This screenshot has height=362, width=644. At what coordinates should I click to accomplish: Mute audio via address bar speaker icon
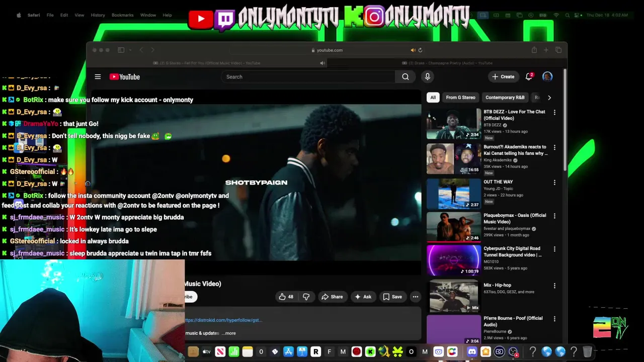(413, 50)
